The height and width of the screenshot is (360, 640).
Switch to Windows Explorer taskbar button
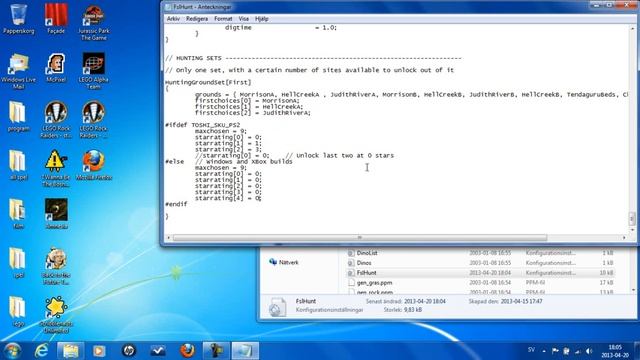(x=71, y=351)
